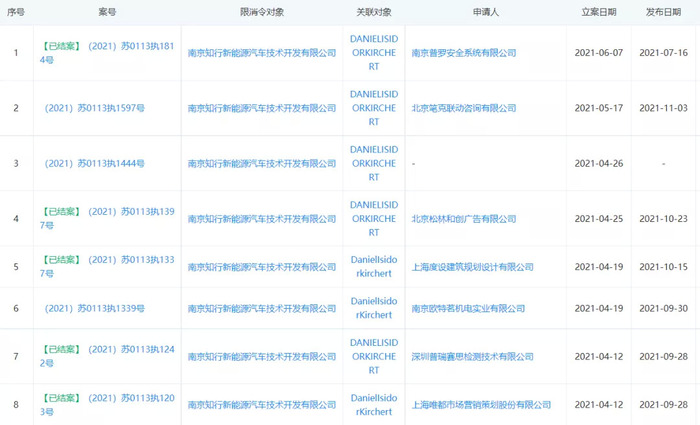Click the 序号 column header
The image size is (700, 425).
16,12
